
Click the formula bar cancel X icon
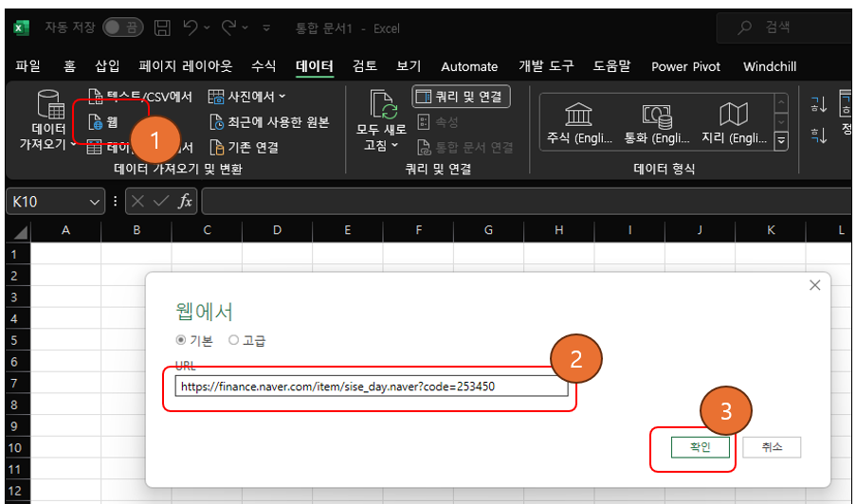pyautogui.click(x=137, y=202)
